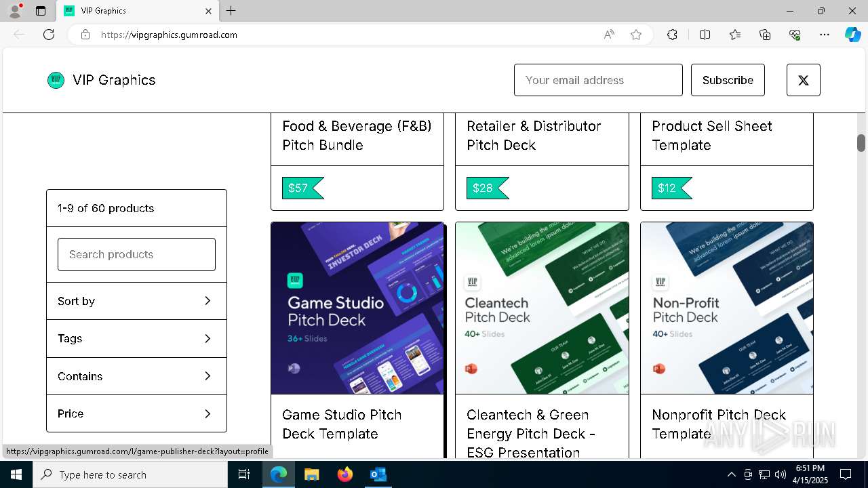Open the network status tray icon
Viewport: 868px width, 488px height.
(764, 474)
